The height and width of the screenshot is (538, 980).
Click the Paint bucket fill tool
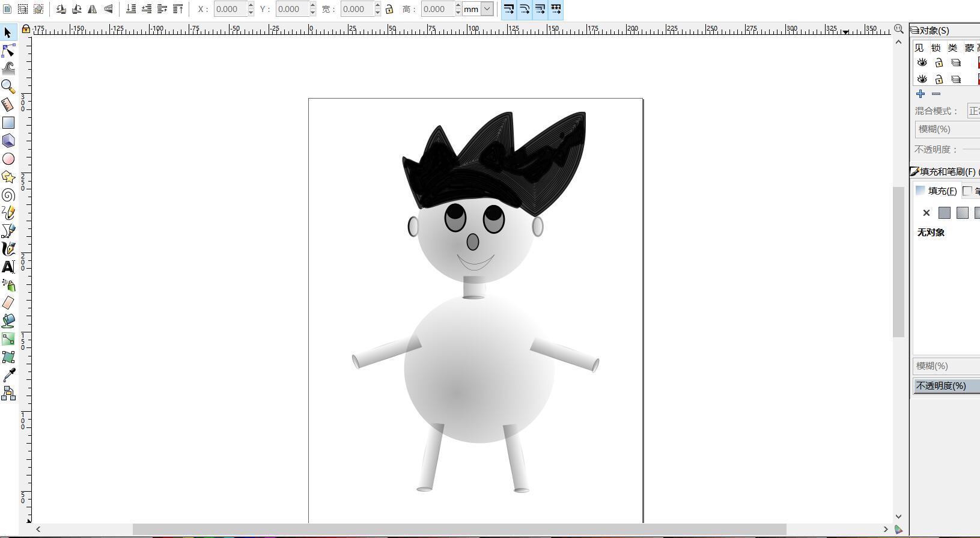[8, 321]
